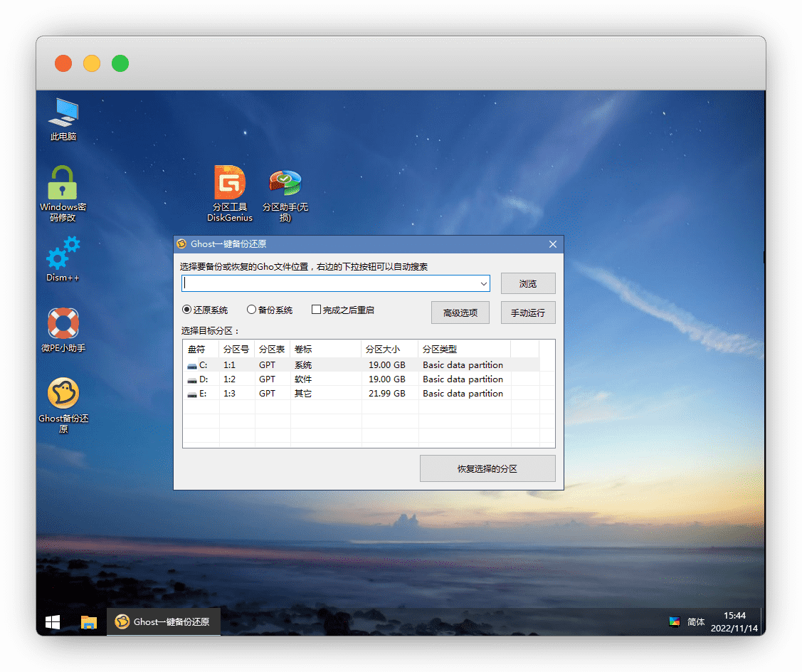Click the 浏览 button

pyautogui.click(x=527, y=283)
